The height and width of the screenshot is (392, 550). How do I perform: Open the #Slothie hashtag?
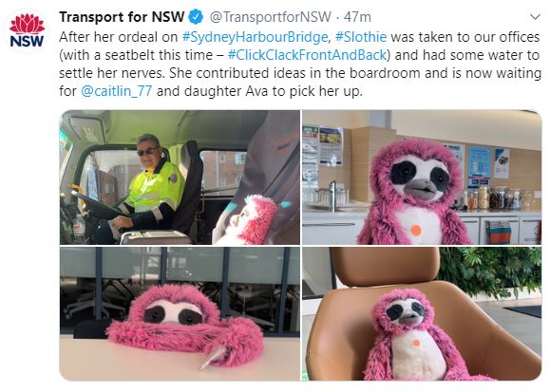click(x=361, y=37)
